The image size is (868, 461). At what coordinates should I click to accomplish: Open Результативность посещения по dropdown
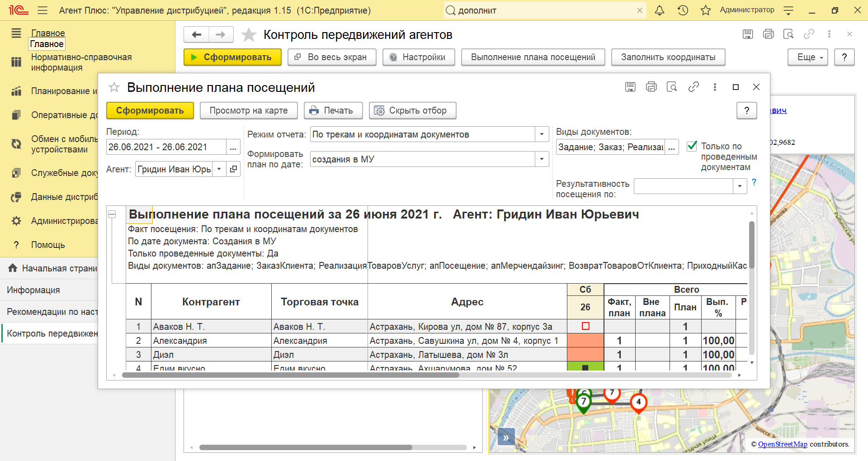point(740,186)
